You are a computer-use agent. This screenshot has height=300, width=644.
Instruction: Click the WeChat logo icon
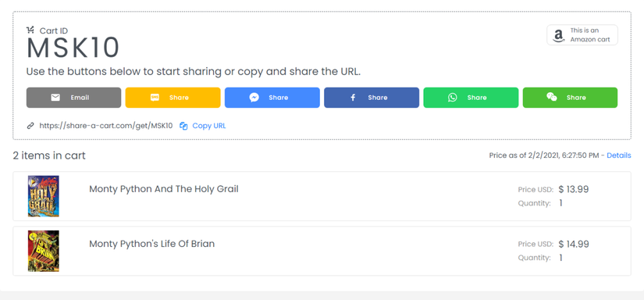click(552, 97)
